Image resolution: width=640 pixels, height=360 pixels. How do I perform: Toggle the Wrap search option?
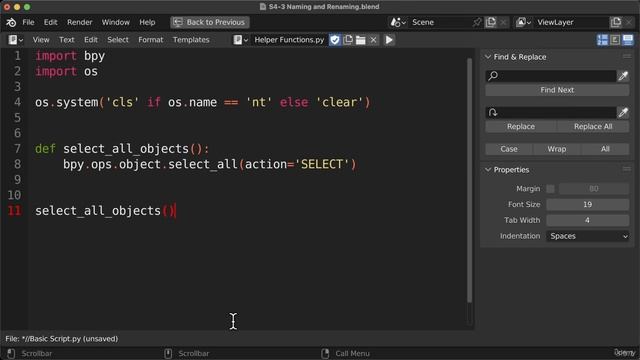[x=557, y=149]
